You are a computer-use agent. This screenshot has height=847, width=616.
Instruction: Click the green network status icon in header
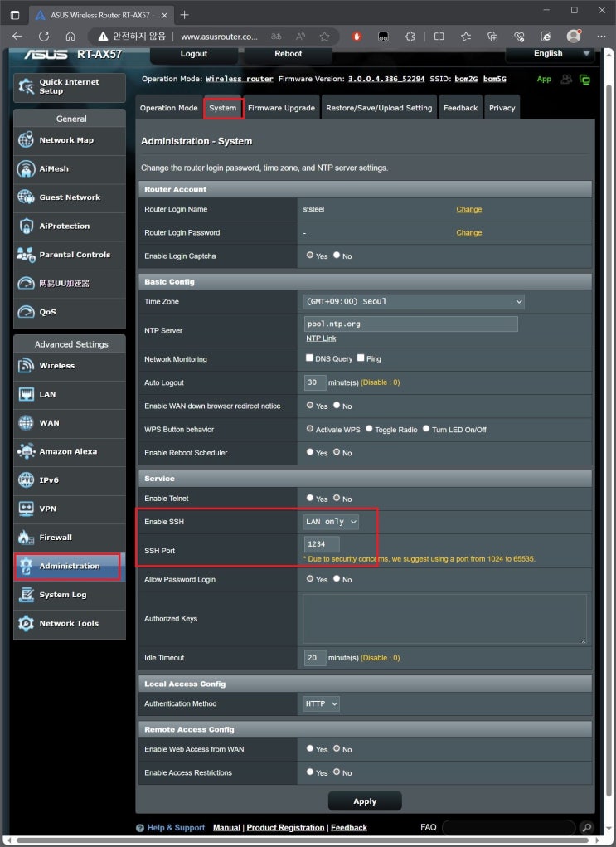(584, 80)
